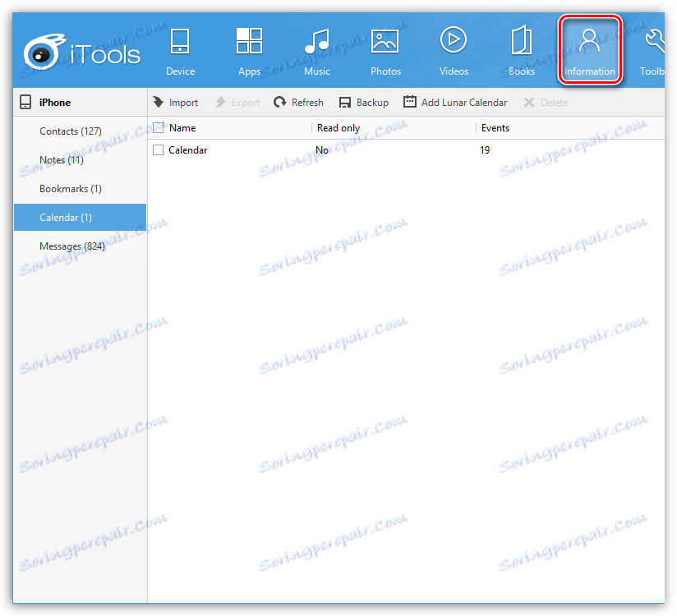The height and width of the screenshot is (616, 677).
Task: Click the events count 19
Action: (x=485, y=149)
